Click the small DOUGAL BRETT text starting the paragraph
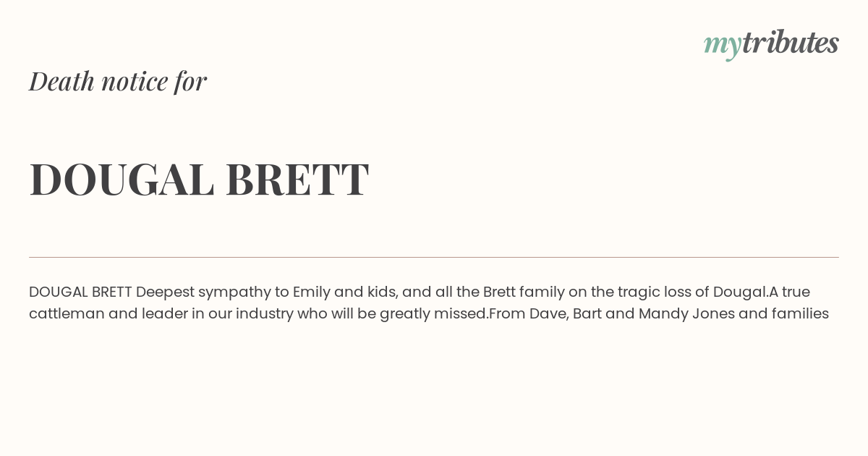 pyautogui.click(x=80, y=292)
